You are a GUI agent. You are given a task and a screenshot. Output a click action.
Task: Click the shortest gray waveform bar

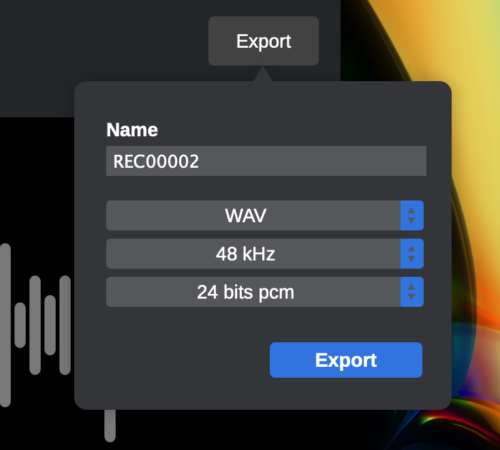coord(20,325)
